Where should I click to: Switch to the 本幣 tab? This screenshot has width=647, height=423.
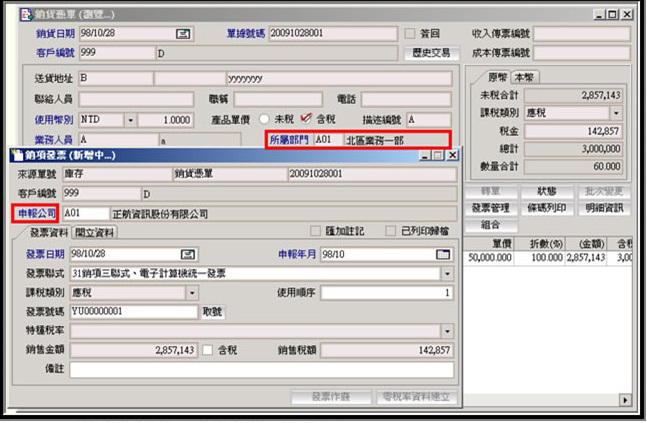point(523,78)
